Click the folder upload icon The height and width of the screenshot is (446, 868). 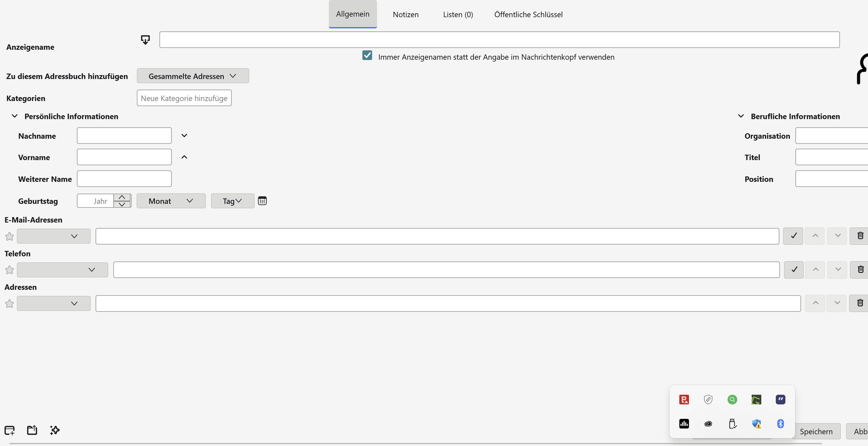[x=32, y=430]
